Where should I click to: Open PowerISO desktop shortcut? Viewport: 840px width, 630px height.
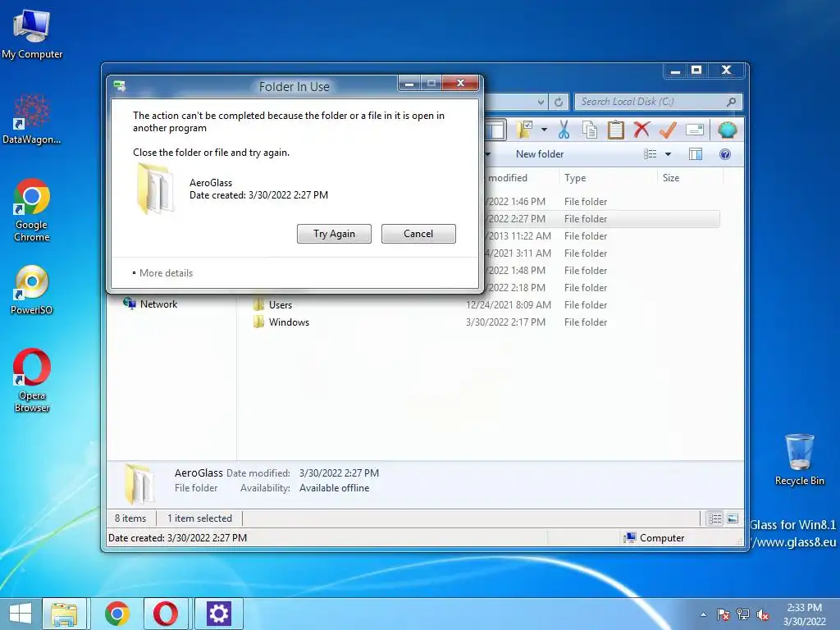tap(32, 290)
